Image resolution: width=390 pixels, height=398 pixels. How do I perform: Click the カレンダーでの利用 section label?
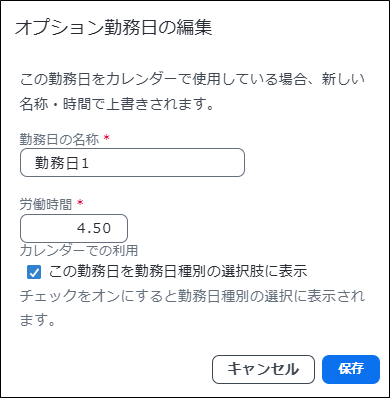coord(79,250)
